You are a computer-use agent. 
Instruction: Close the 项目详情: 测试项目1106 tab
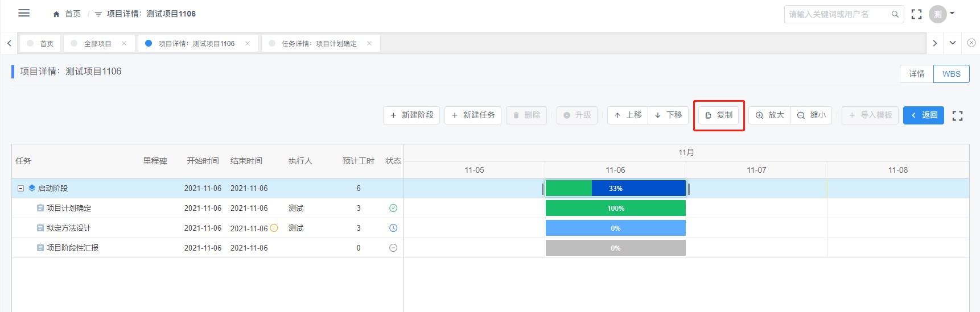248,43
